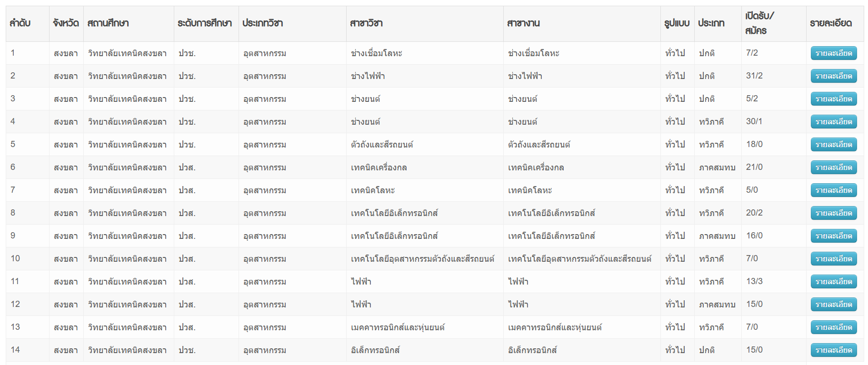This screenshot has width=868, height=365.
Task: Show details for เทคนิคโลหะ row 7
Action: coord(833,190)
